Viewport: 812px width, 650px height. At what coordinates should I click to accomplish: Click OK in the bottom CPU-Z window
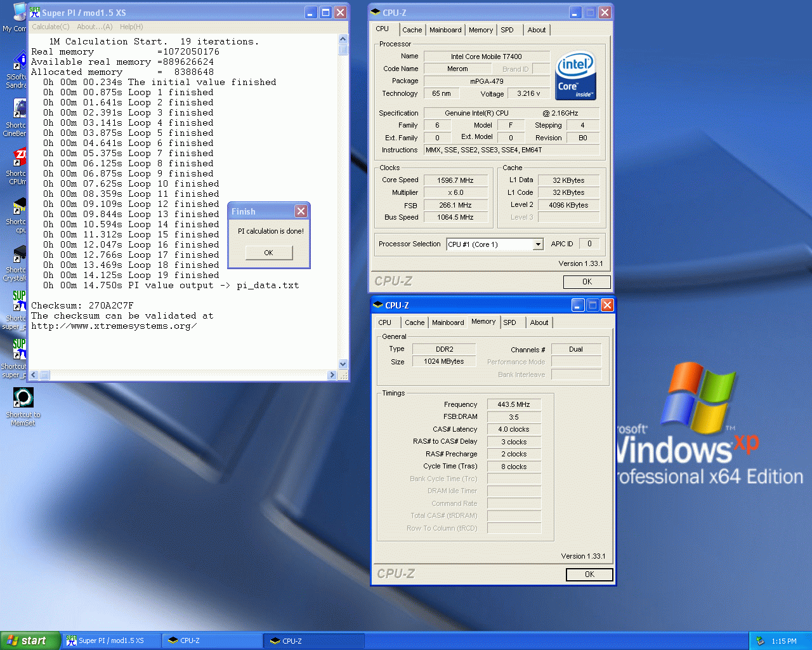pos(589,574)
